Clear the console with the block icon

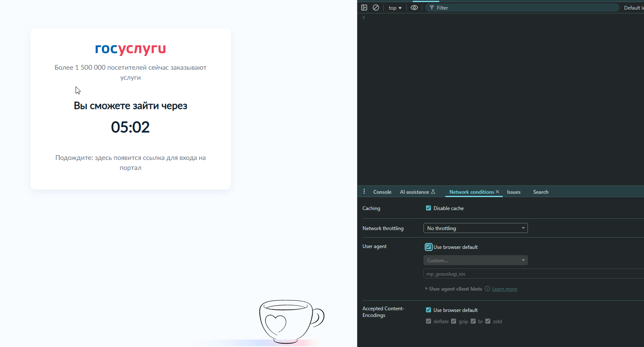[376, 8]
